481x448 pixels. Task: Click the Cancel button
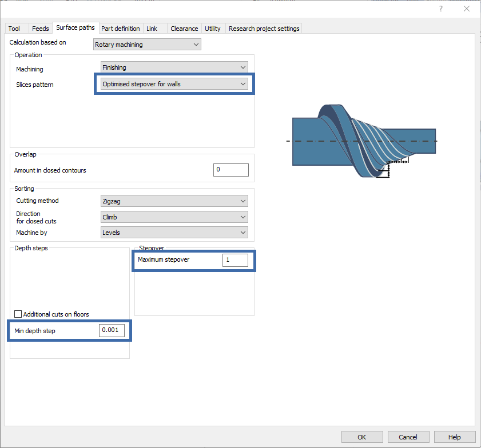click(408, 437)
